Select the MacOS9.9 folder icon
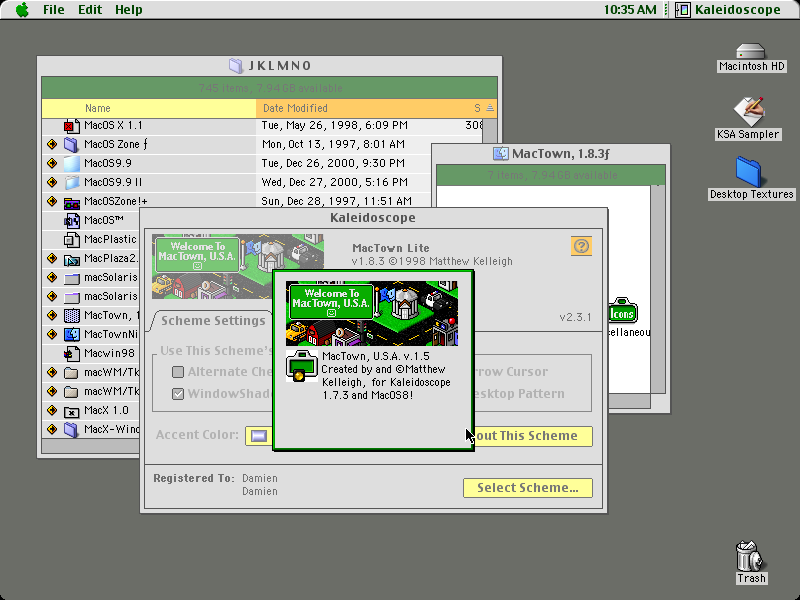The width and height of the screenshot is (800, 600). [x=71, y=163]
